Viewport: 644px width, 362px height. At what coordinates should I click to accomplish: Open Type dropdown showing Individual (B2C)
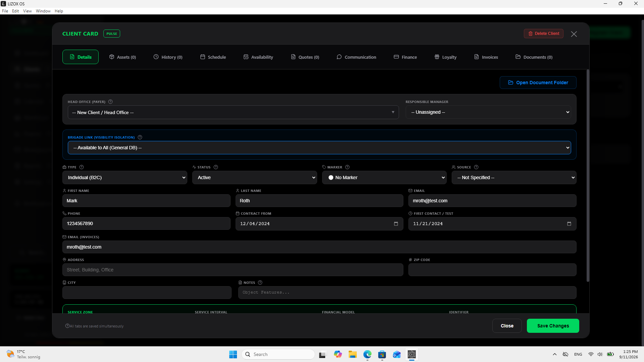tap(125, 177)
